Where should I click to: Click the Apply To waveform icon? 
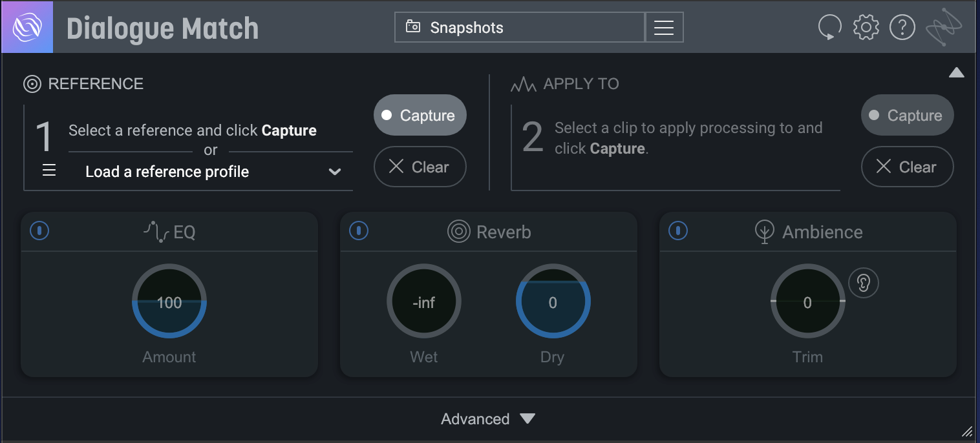524,85
